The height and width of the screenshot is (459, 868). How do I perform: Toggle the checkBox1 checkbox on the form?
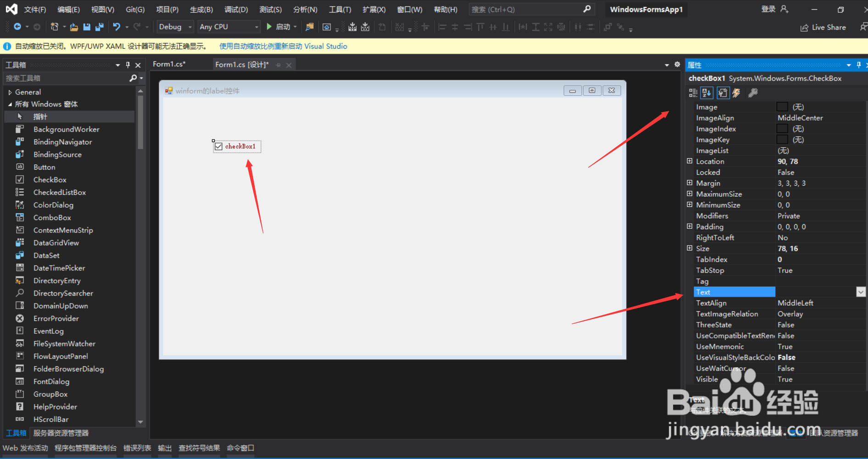pyautogui.click(x=218, y=146)
